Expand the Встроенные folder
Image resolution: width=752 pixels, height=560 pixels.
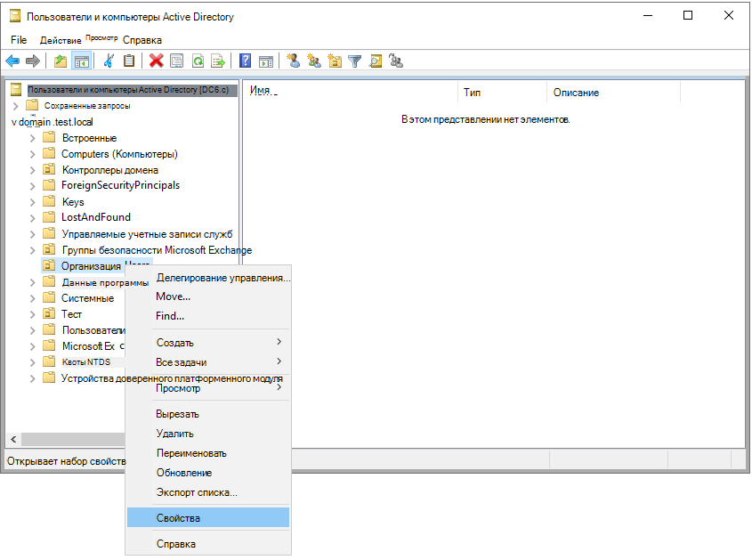[x=33, y=138]
